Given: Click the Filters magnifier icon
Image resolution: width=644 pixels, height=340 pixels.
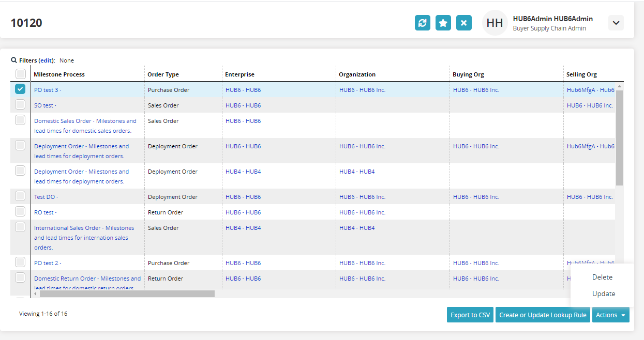Looking at the screenshot, I should click(x=14, y=60).
